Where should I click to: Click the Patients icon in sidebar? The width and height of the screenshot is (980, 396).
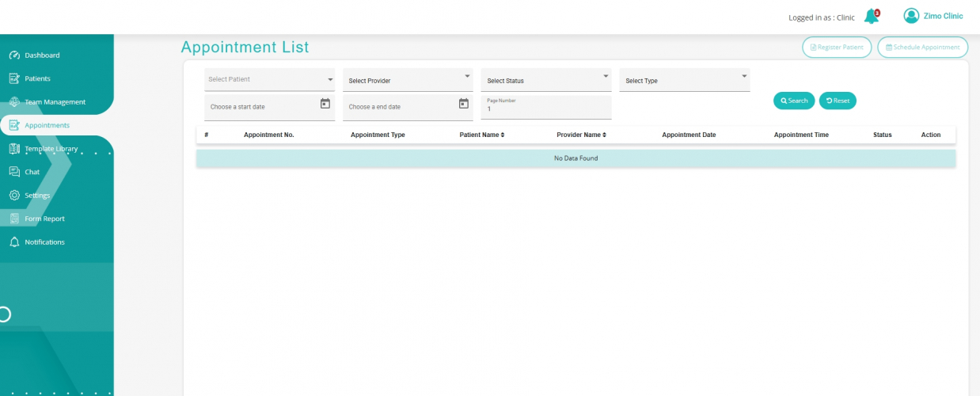point(14,78)
